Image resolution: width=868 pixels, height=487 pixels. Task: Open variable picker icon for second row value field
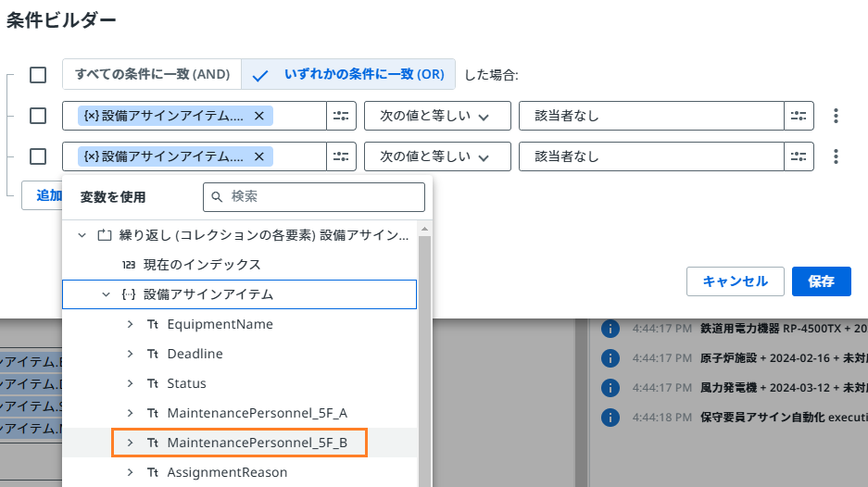click(799, 156)
